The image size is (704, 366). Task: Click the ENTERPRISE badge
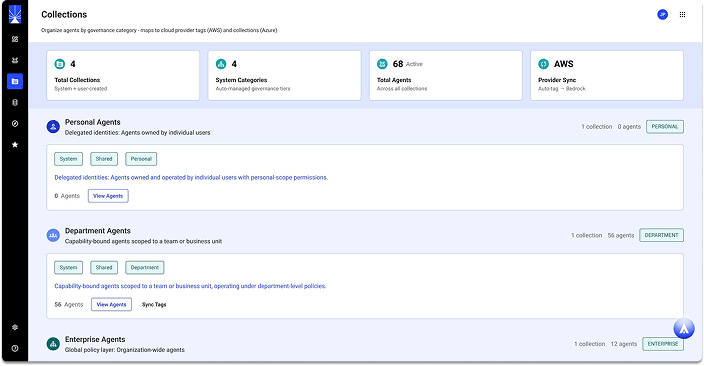click(663, 344)
